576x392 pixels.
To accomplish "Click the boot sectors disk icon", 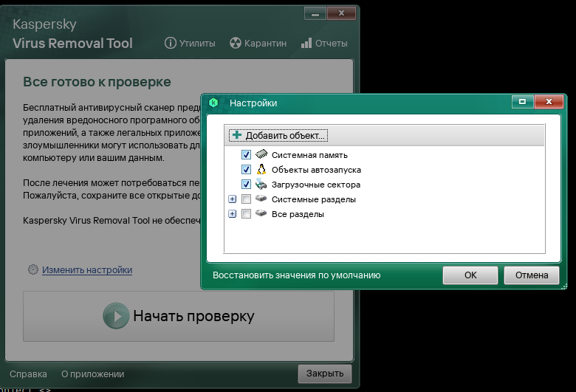I will (261, 184).
